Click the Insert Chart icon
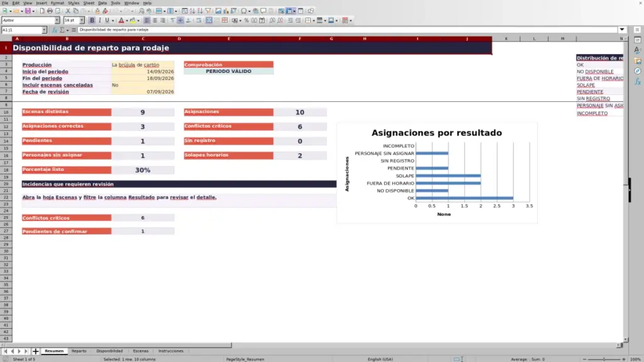The image size is (644, 362). 226,11
